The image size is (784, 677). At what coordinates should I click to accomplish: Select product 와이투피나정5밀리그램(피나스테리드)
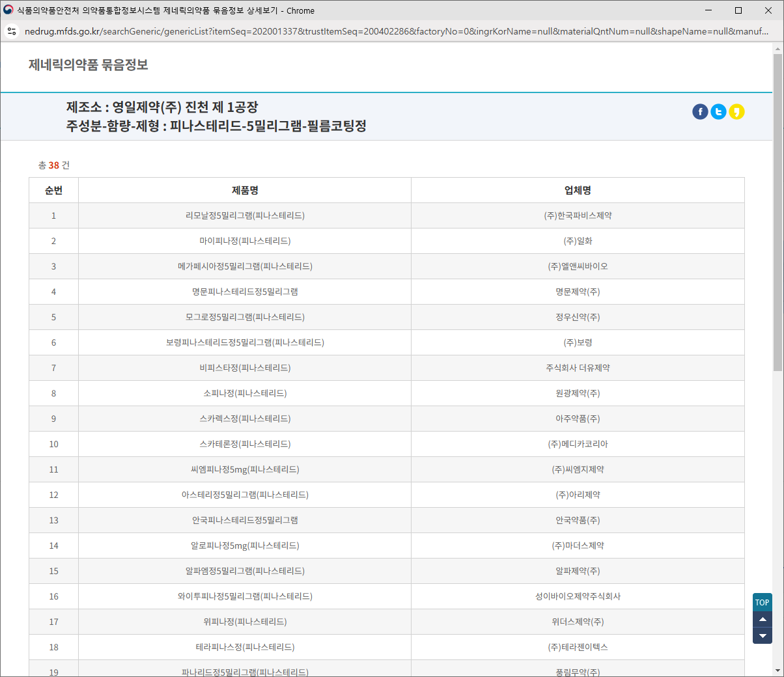(245, 596)
